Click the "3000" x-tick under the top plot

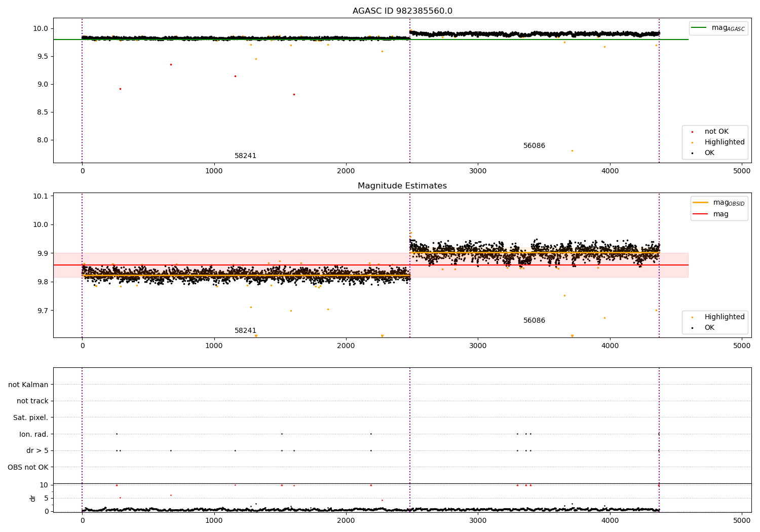478,171
